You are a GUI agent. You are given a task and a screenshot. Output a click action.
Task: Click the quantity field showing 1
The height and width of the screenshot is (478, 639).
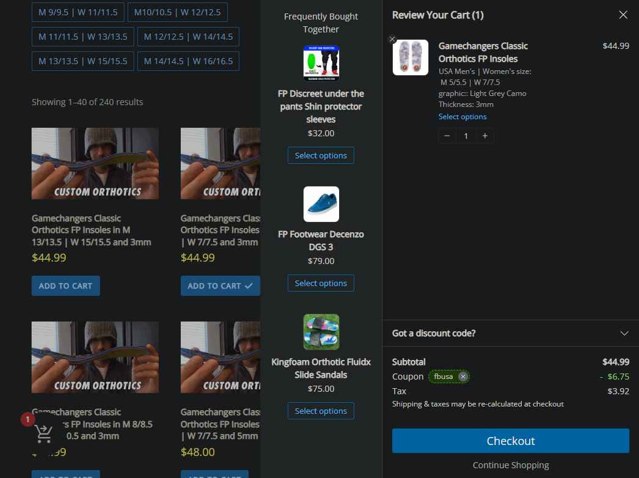click(466, 136)
